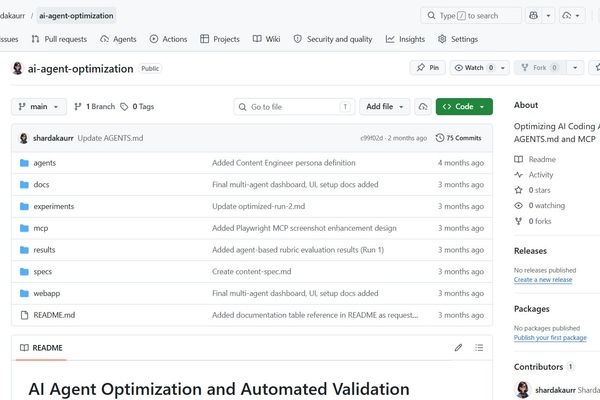This screenshot has height=400, width=600.
Task: Expand the Fork options dropdown arrow
Action: point(575,68)
